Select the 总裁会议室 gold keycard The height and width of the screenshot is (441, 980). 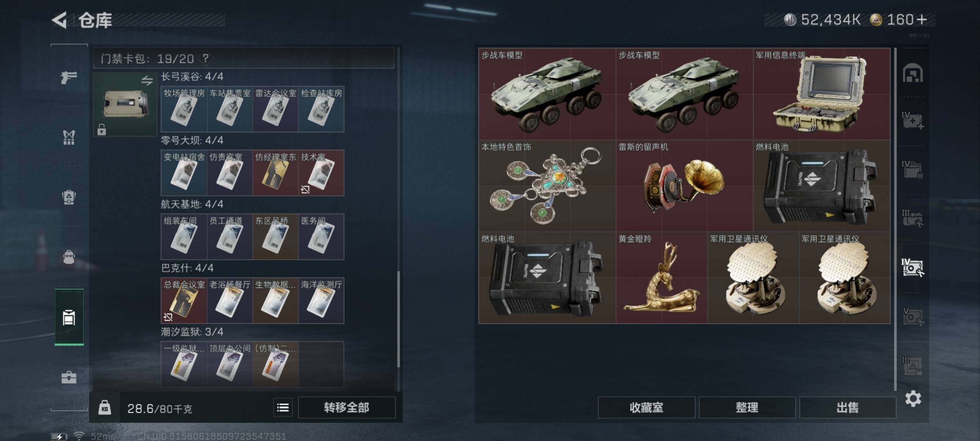click(x=184, y=301)
